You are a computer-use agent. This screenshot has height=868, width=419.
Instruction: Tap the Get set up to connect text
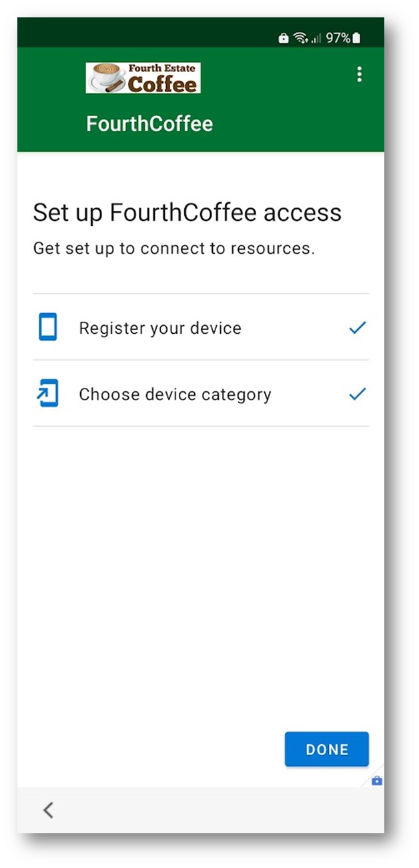[x=173, y=248]
